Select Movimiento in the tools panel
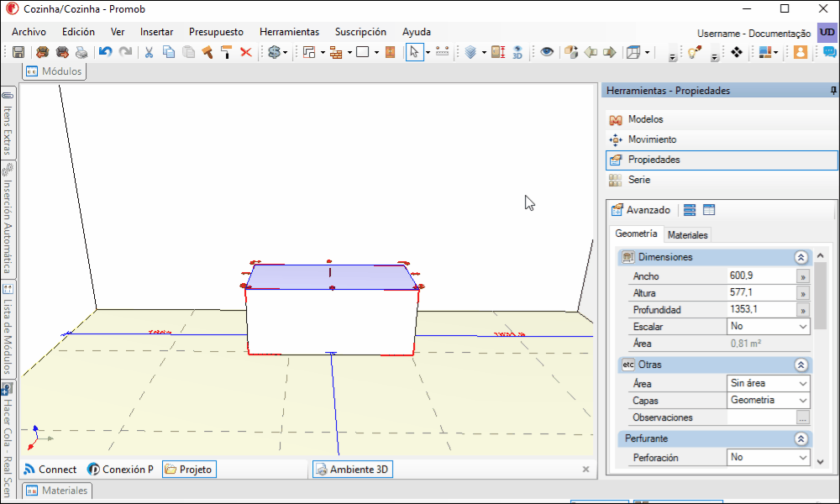Screen dimensions: 840x504 pyautogui.click(x=722, y=139)
